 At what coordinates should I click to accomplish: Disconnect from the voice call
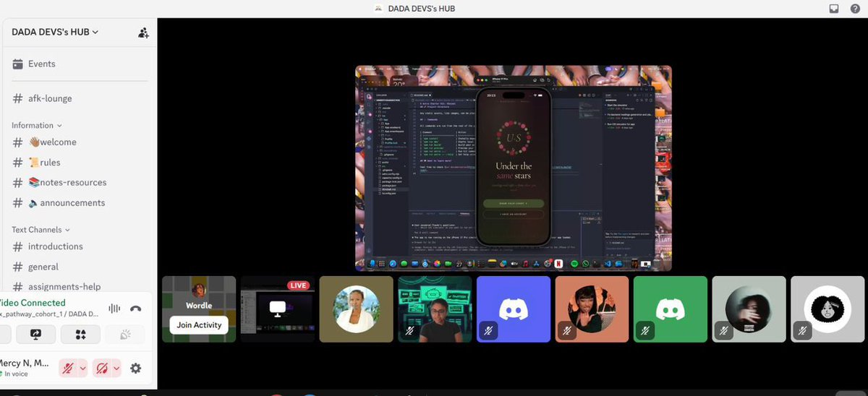pos(135,309)
